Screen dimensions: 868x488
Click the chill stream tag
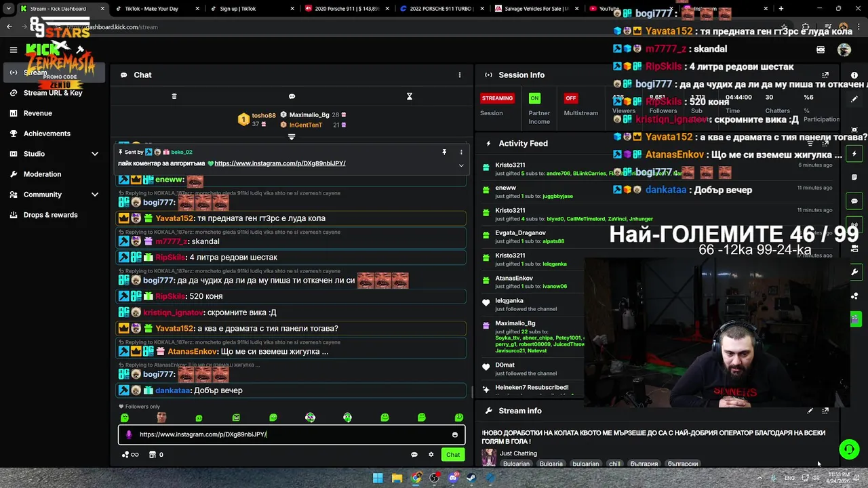(x=614, y=464)
